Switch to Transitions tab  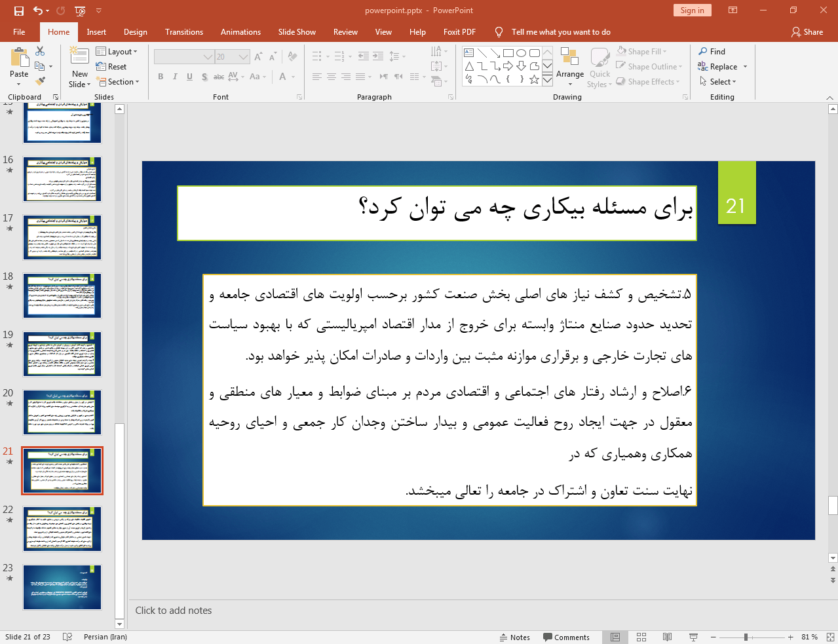[x=184, y=32]
